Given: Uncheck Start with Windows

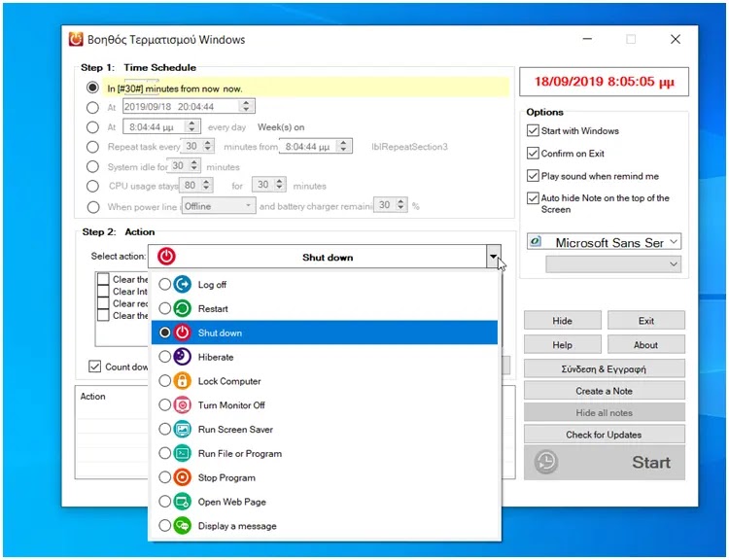Looking at the screenshot, I should click(x=533, y=130).
